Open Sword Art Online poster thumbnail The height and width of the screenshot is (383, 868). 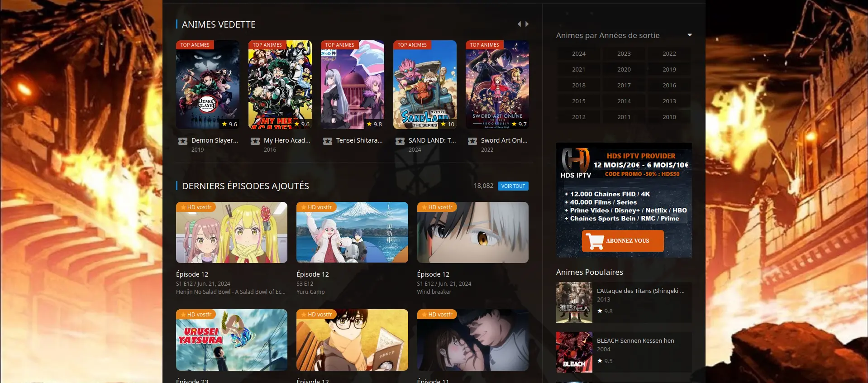(497, 85)
